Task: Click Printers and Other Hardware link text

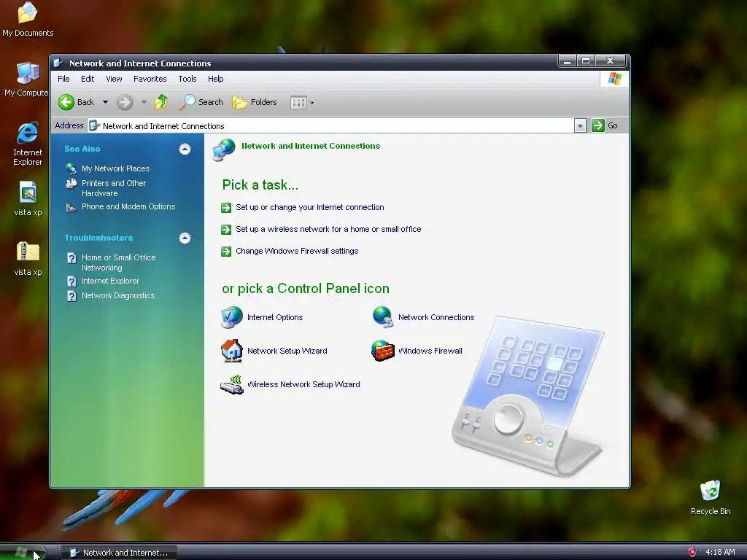Action: [x=113, y=188]
